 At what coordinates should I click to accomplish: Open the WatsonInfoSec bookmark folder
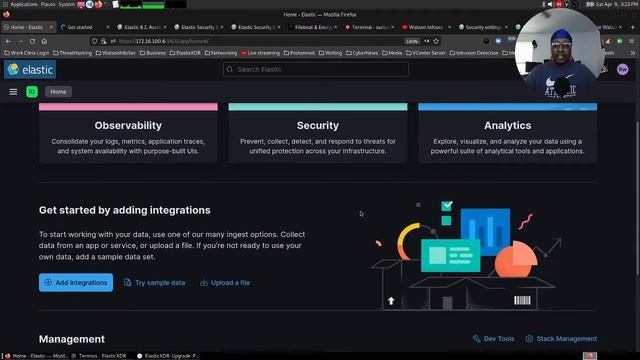[116, 53]
